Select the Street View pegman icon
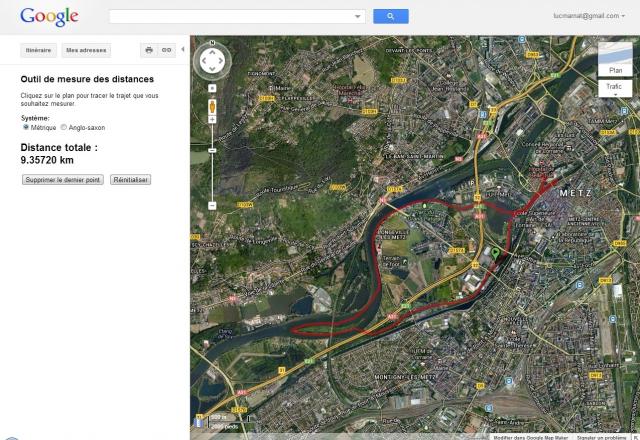The width and height of the screenshot is (640, 440). click(x=212, y=107)
